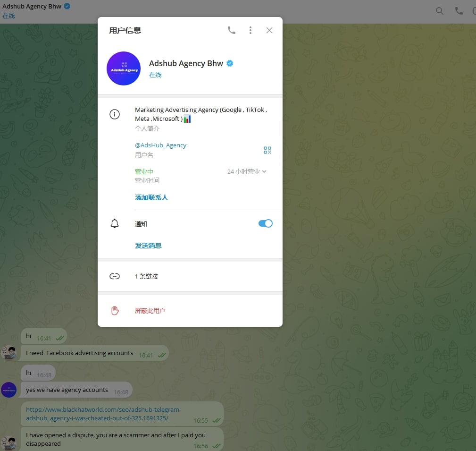
Task: Click 发送消息 to send message
Action: coord(148,246)
